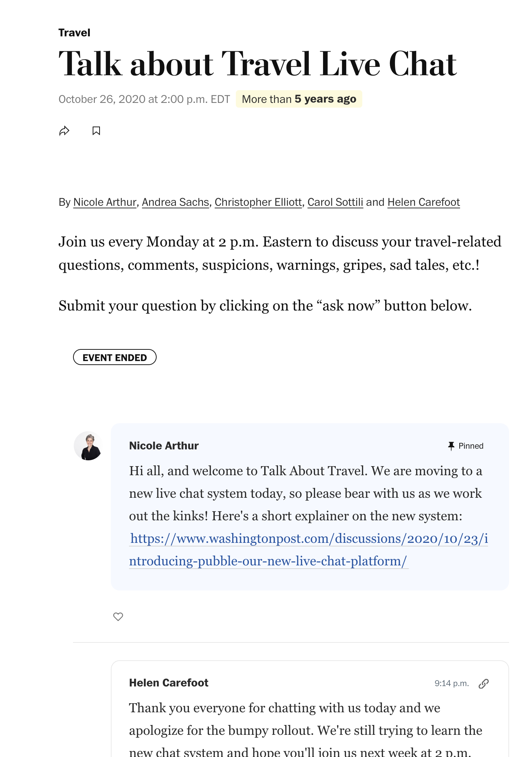This screenshot has height=757, width=532.
Task: Copy link to Helen Carefoot's message
Action: 484,684
